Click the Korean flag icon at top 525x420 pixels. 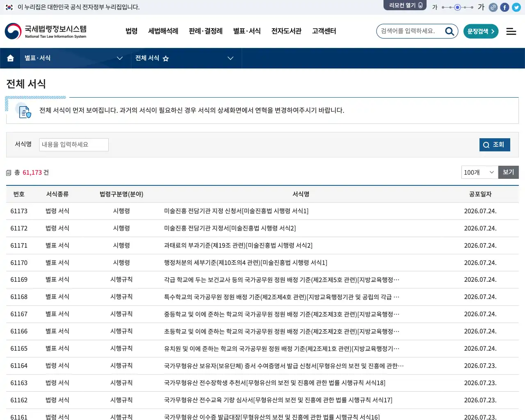click(x=9, y=7)
